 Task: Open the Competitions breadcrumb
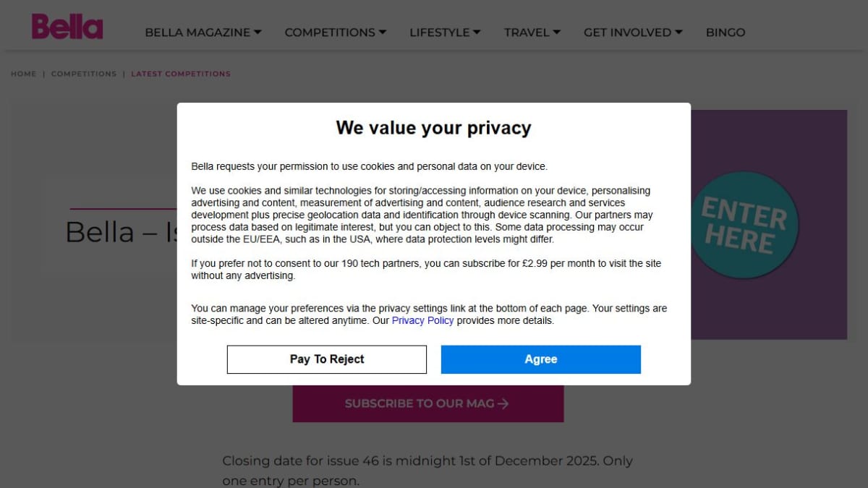(x=84, y=74)
